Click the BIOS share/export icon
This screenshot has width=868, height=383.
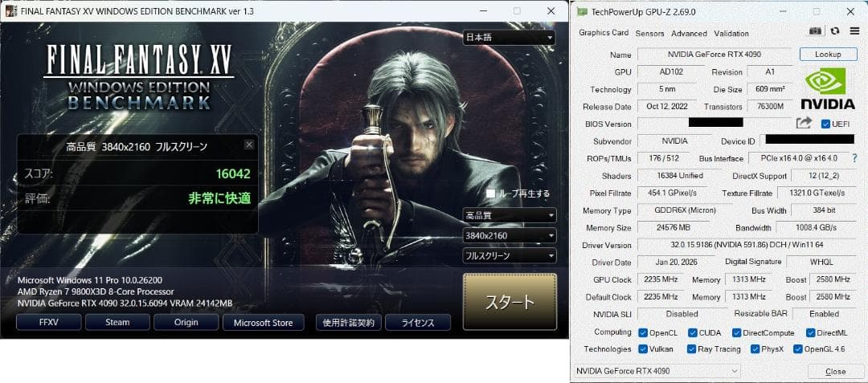[x=804, y=123]
